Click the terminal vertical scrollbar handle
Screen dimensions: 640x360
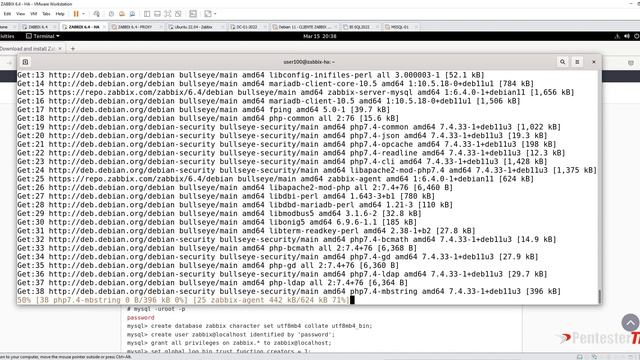pyautogui.click(x=600, y=296)
